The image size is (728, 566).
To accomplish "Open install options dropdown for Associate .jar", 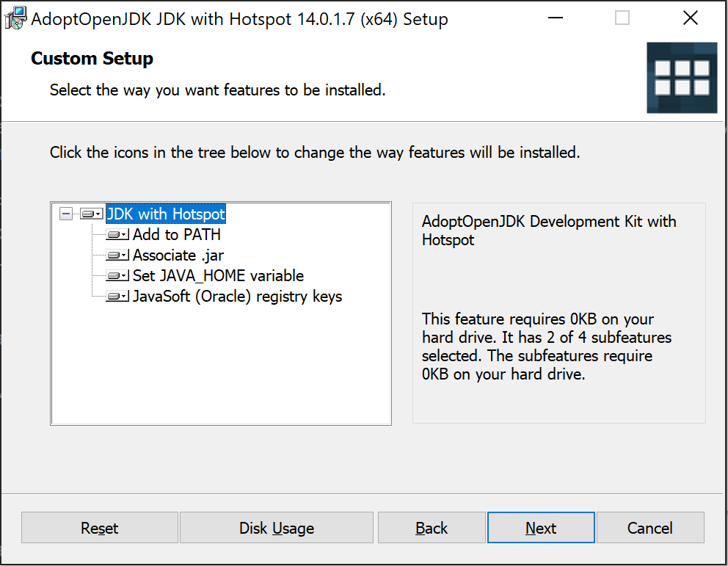I will coord(123,255).
